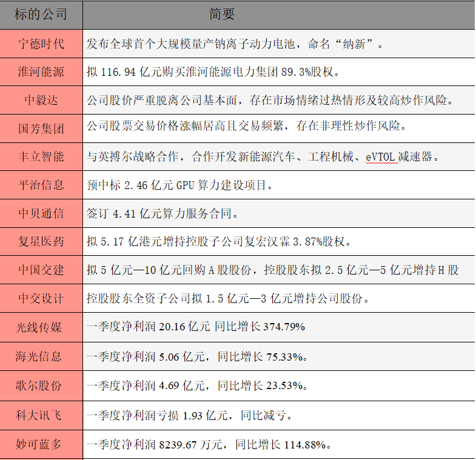Select the 科大讯飞 company cell
Screen dimensions: 476x460
click(41, 415)
